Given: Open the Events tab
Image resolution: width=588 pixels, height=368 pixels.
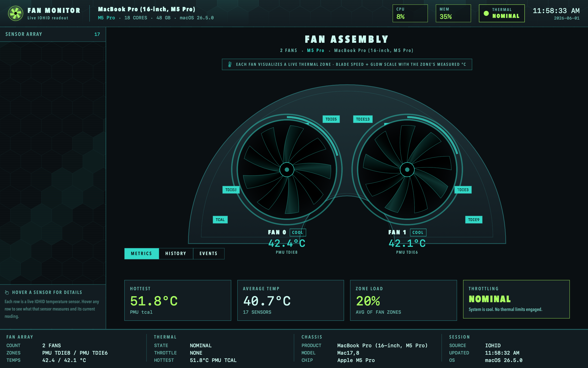Looking at the screenshot, I should click(x=209, y=254).
